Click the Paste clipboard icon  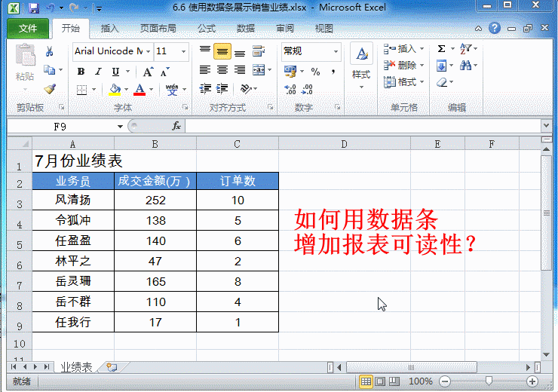[x=25, y=56]
